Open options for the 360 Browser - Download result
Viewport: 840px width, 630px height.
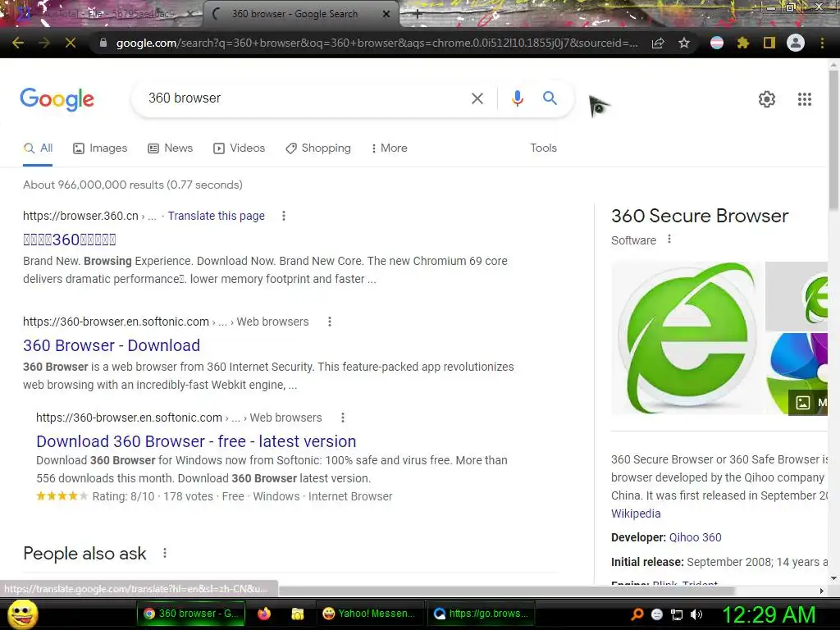330,322
